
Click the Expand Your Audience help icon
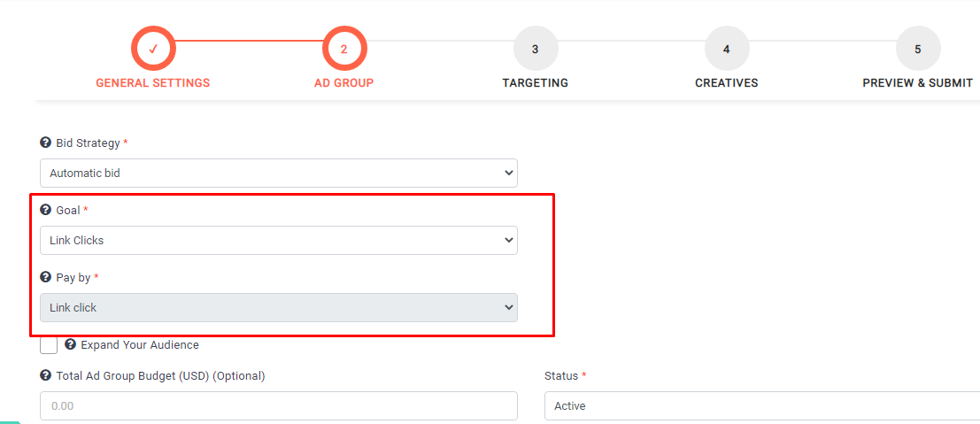(x=71, y=344)
